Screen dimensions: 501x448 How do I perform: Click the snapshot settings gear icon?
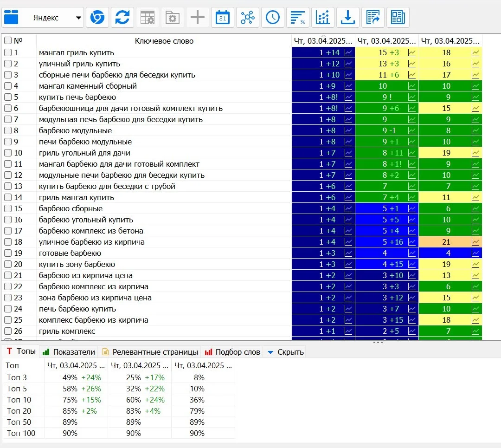click(x=172, y=17)
